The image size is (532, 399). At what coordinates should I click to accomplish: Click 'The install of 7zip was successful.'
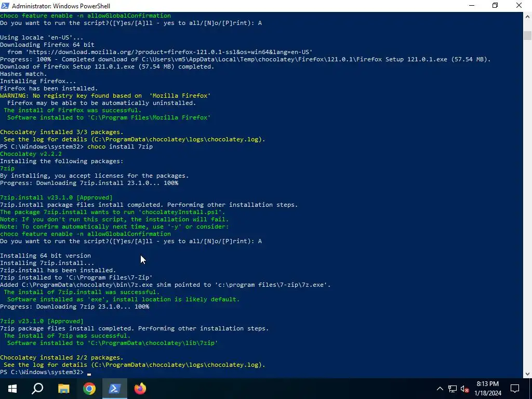(x=67, y=336)
